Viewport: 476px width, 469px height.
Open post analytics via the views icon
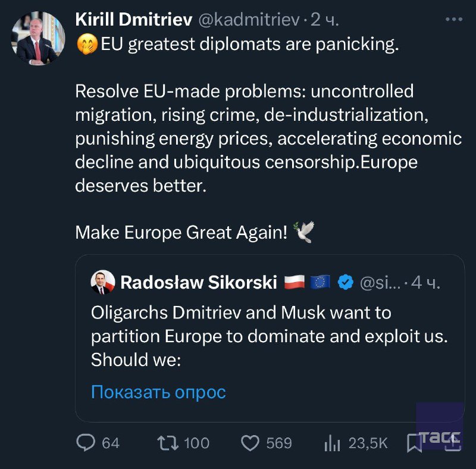(x=332, y=443)
